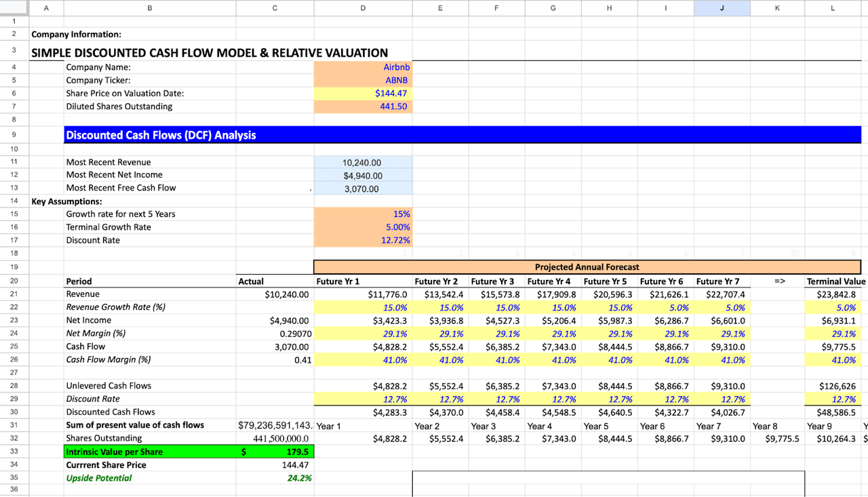The image size is (868, 497).
Task: Click the blue DCF Analysis header bar
Action: click(462, 135)
